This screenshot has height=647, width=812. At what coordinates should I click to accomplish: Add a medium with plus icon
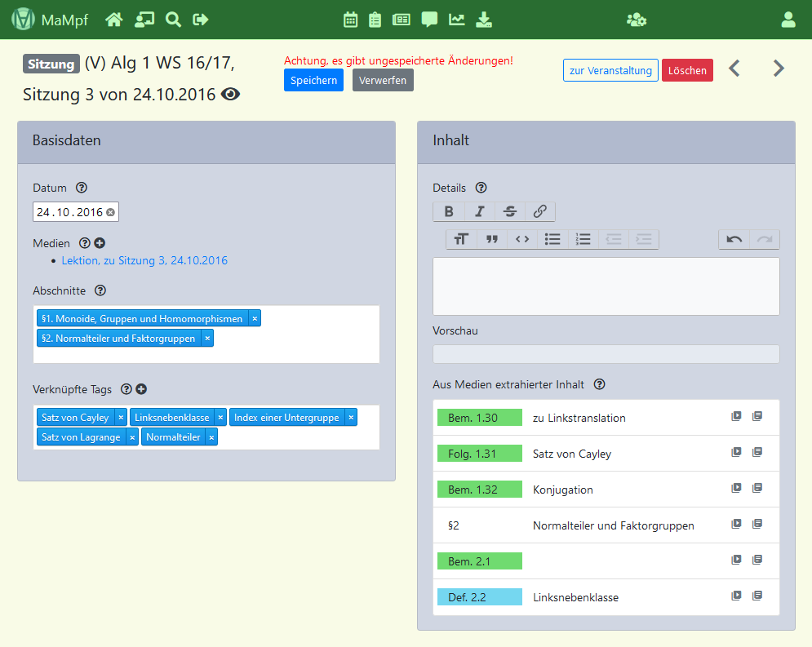pos(100,243)
